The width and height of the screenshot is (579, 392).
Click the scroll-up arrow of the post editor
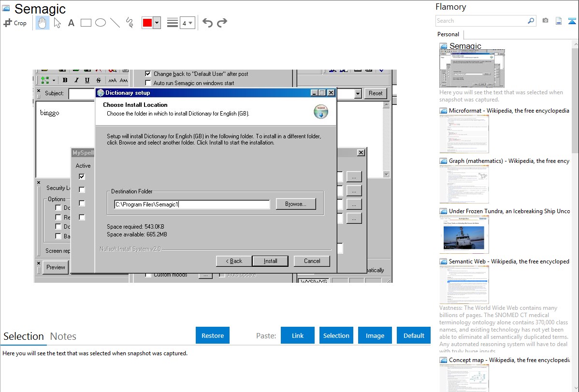pos(386,105)
